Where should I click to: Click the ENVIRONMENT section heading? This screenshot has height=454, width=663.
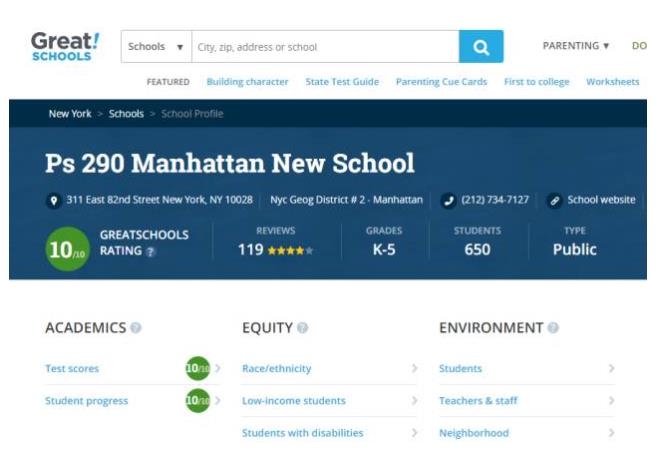491,328
